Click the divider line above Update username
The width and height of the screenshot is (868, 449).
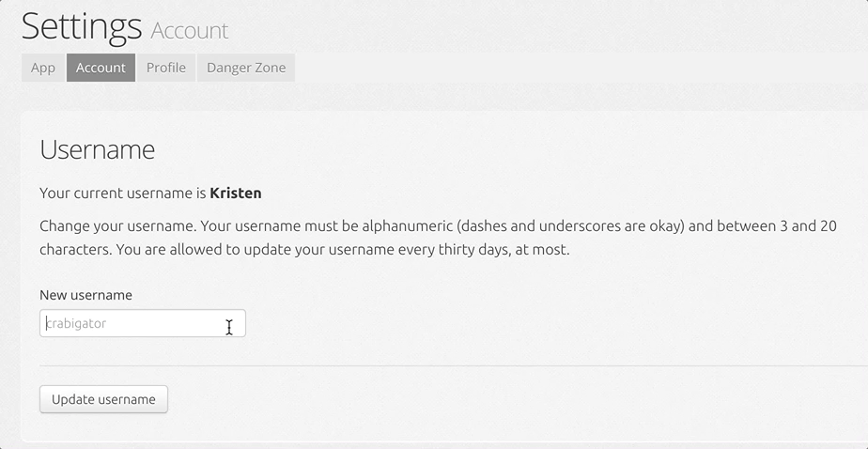tap(454, 366)
